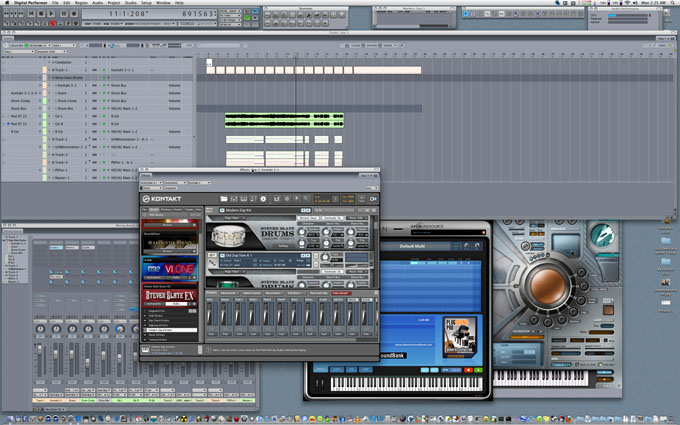Select the Acoustic Piano library banner
Viewport: 680px width, 425px height.
pyautogui.click(x=170, y=243)
